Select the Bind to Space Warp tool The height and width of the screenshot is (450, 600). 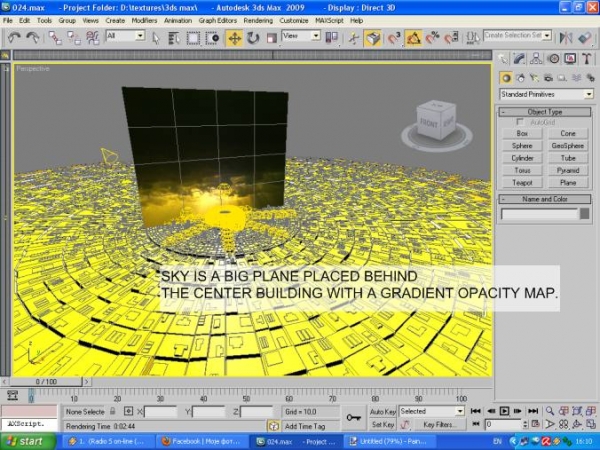(x=93, y=38)
